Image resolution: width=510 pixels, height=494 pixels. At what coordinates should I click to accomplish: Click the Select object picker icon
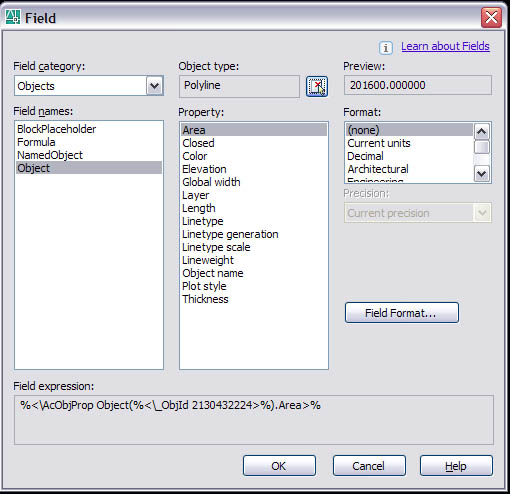tap(317, 86)
